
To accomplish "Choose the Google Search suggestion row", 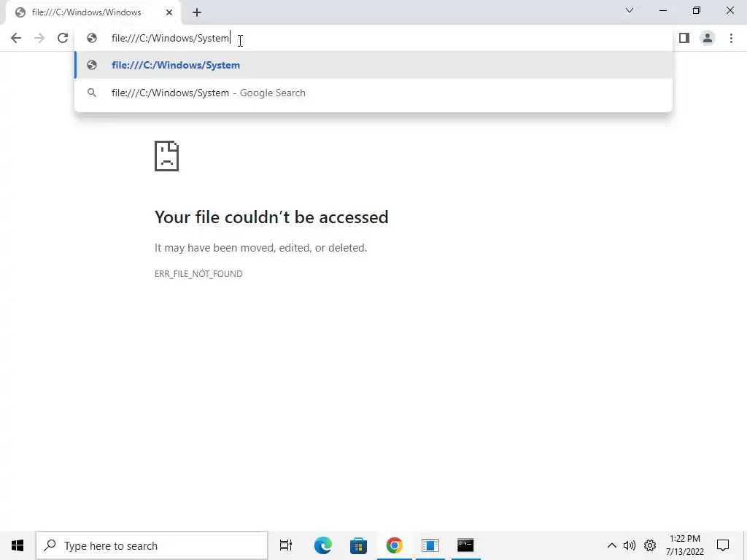I will pyautogui.click(x=373, y=93).
